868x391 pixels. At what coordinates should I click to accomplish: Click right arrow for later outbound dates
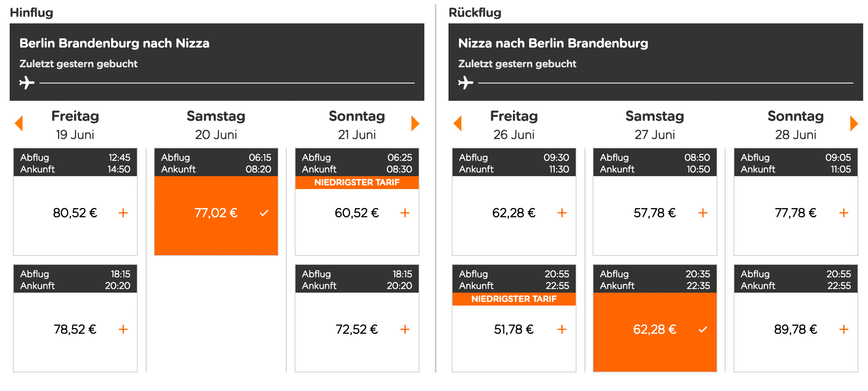pos(415,123)
